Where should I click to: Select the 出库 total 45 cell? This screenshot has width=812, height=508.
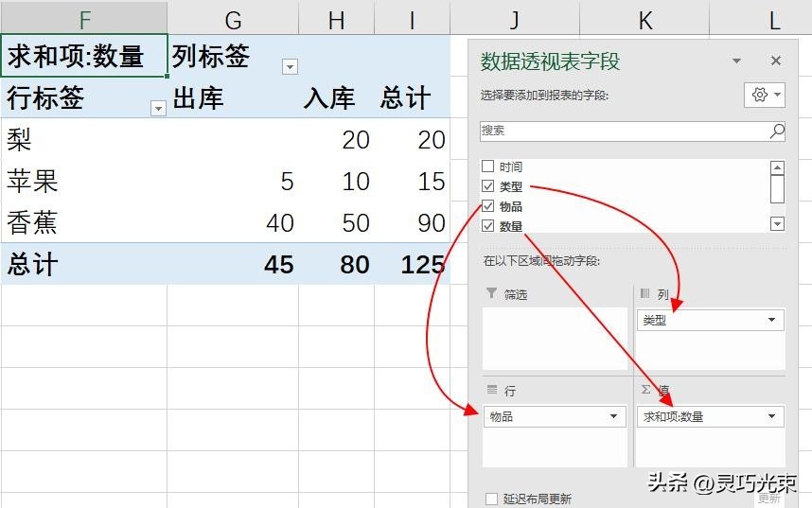(233, 264)
